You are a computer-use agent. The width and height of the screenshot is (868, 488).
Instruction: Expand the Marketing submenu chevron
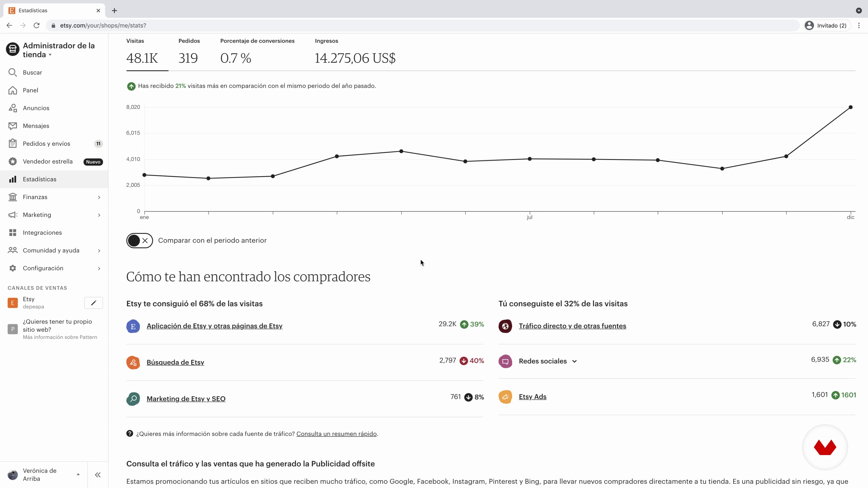[x=99, y=215]
